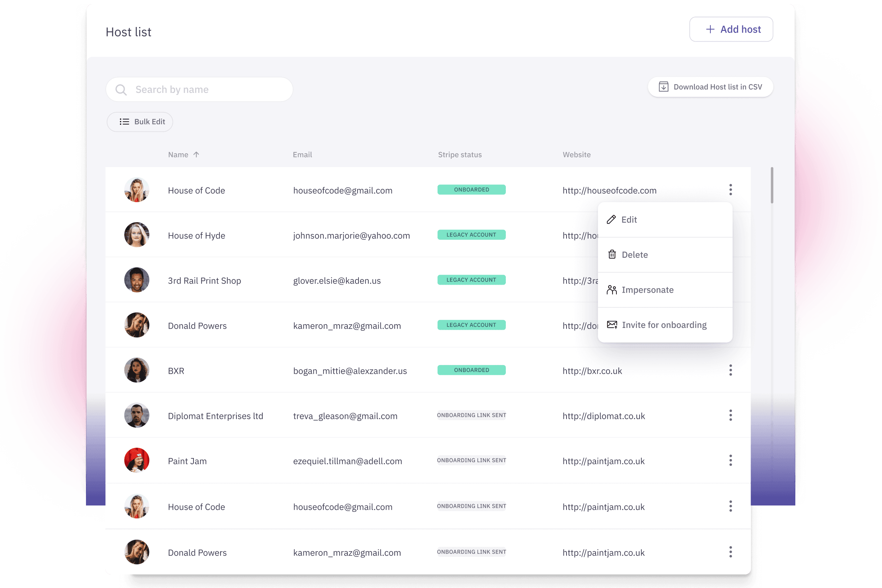The height and width of the screenshot is (588, 882).
Task: Select Edit from the context menu
Action: (629, 220)
